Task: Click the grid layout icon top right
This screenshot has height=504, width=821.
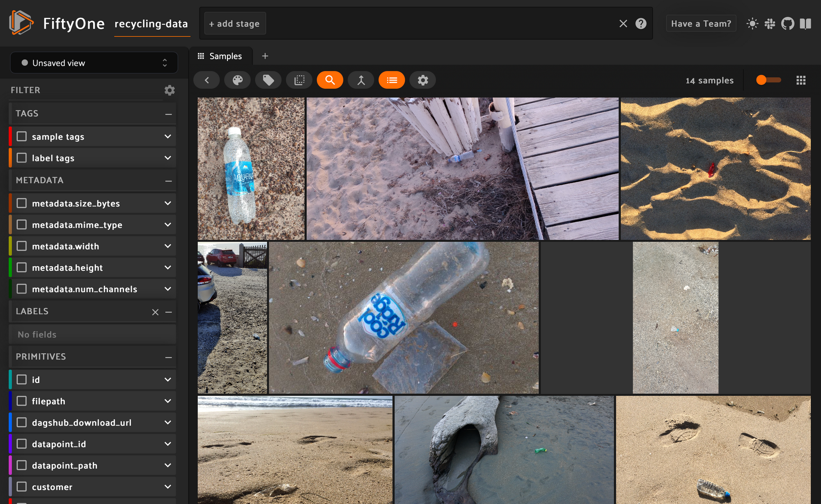Action: [x=801, y=80]
